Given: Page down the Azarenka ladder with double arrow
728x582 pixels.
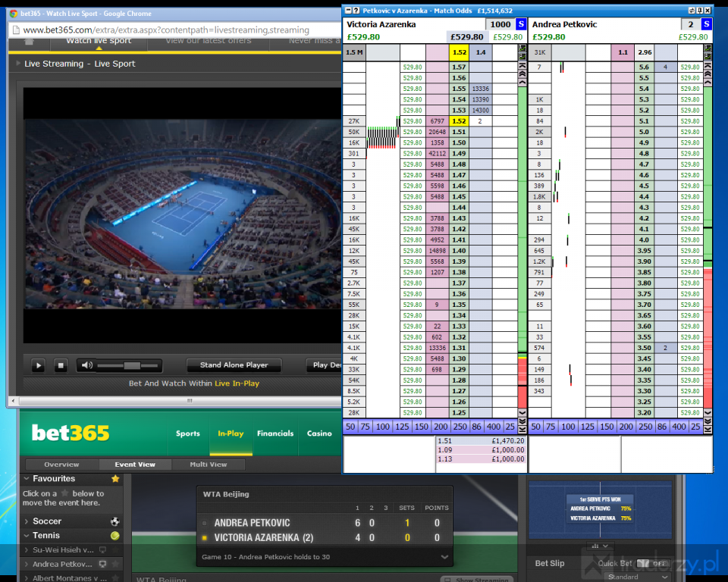Looking at the screenshot, I should pyautogui.click(x=522, y=421).
